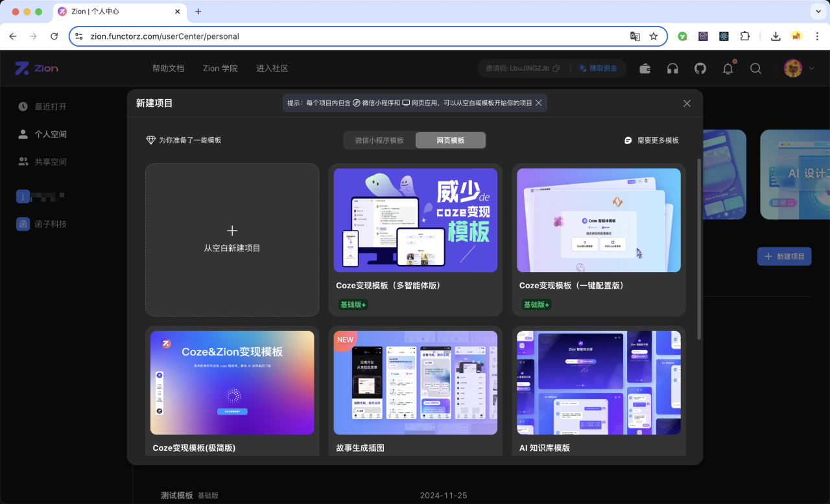Open 帮助文档 in top navigation

pyautogui.click(x=169, y=69)
